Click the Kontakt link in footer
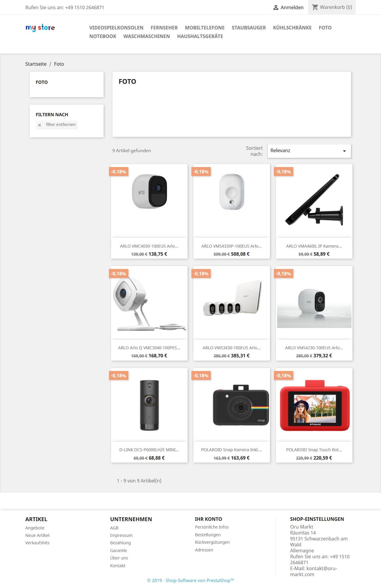The width and height of the screenshot is (381, 588). [118, 565]
